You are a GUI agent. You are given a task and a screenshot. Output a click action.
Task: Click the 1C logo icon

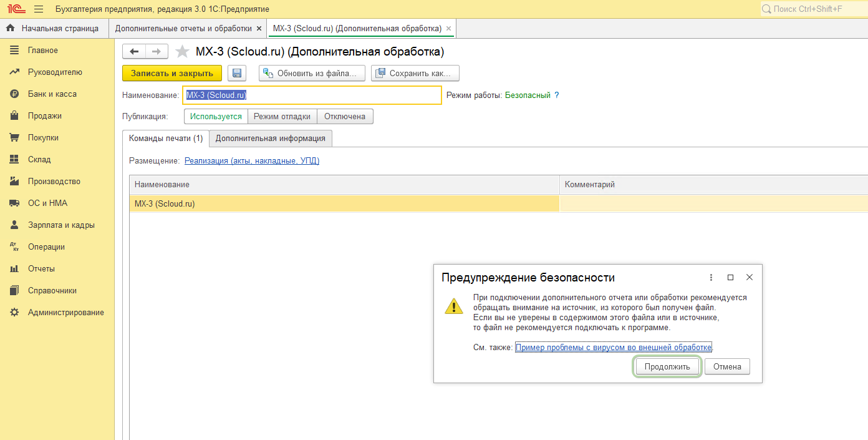click(16, 9)
